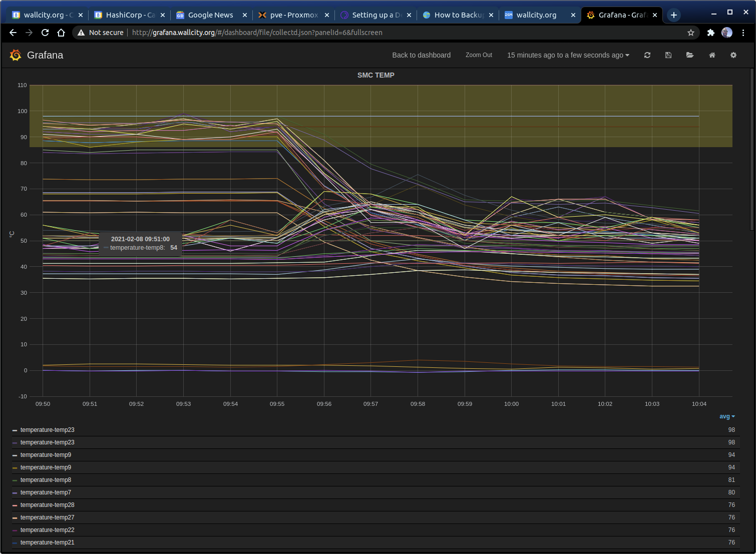The height and width of the screenshot is (554, 756).
Task: Click the Not secure warning icon
Action: (81, 33)
